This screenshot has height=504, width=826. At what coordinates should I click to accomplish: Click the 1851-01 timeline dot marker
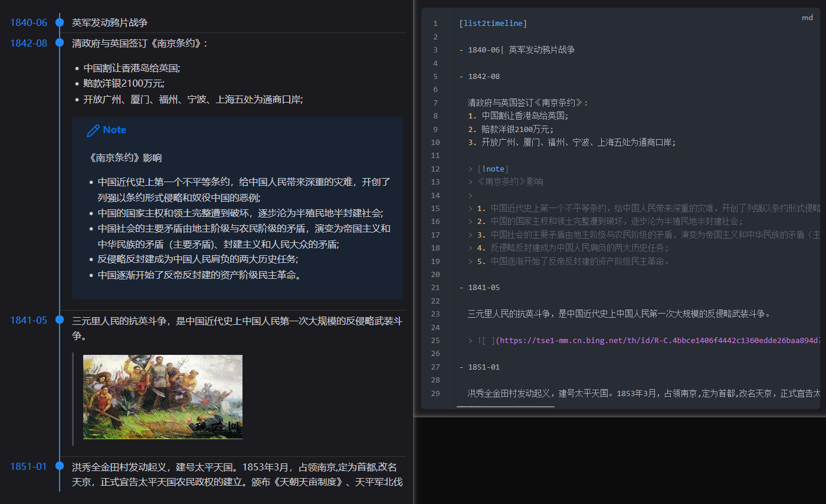(x=60, y=466)
